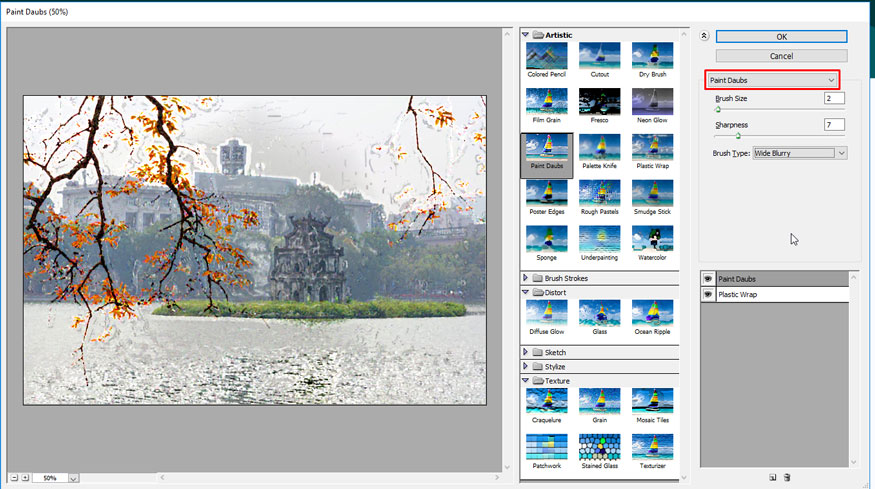Expand the Brush Strokes filter folder
This screenshot has width=875, height=489.
(527, 278)
